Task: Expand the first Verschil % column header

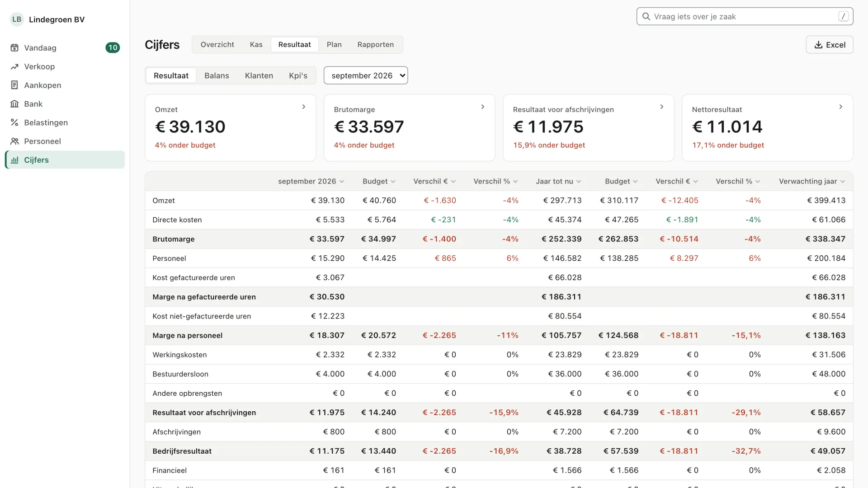Action: 495,182
